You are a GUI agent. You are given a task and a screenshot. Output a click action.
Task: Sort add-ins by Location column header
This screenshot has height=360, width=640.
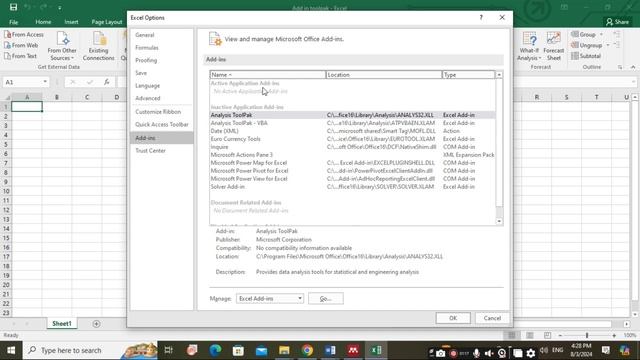[x=384, y=75]
